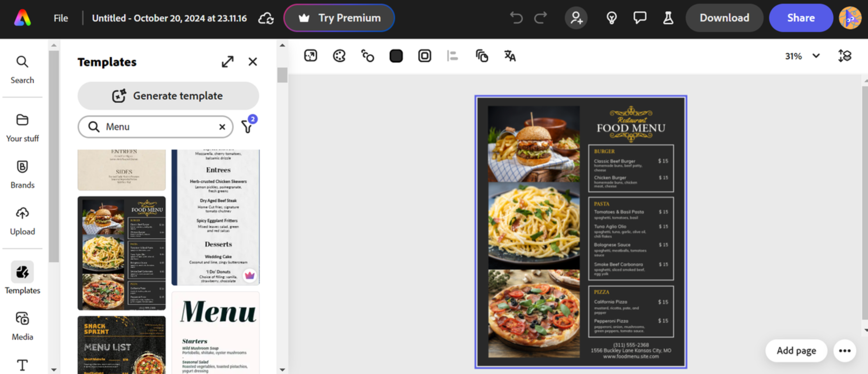The image size is (868, 374).
Task: Open the Text tool in sidebar
Action: [22, 365]
